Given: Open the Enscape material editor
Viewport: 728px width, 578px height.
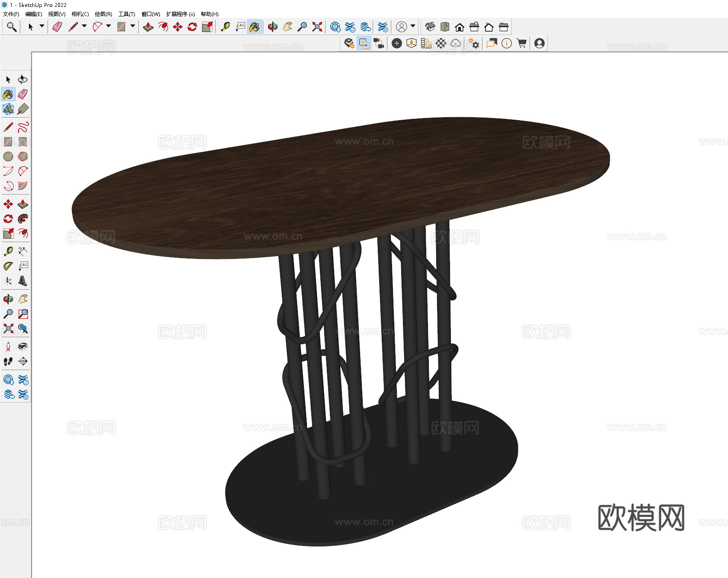Looking at the screenshot, I should click(x=426, y=43).
